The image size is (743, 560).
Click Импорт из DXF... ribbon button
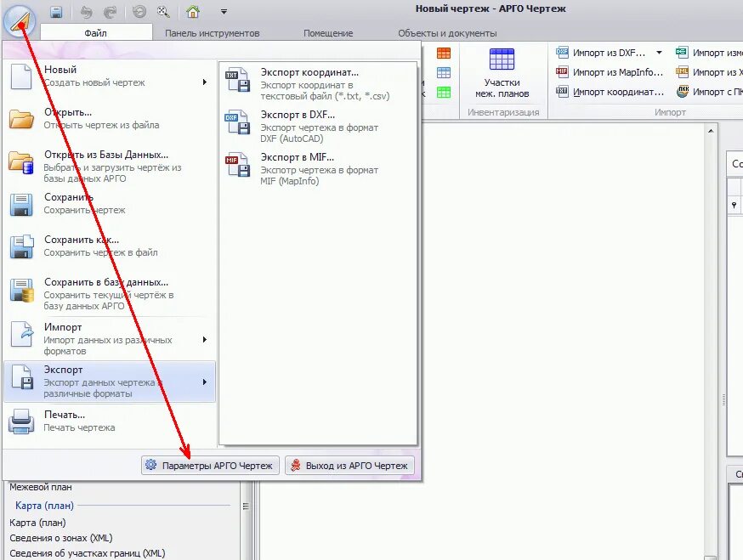point(601,53)
